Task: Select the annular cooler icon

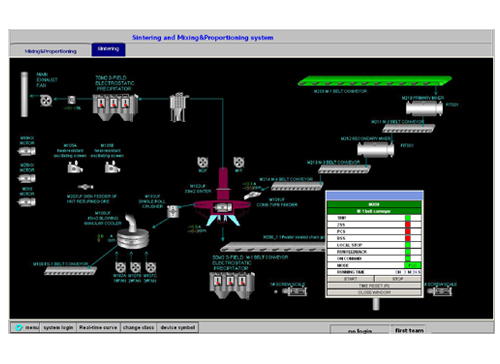Action: coord(133,232)
